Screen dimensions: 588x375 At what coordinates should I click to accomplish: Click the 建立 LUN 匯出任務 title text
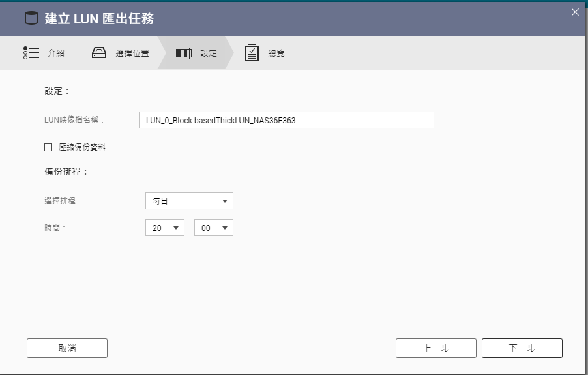[x=99, y=19]
